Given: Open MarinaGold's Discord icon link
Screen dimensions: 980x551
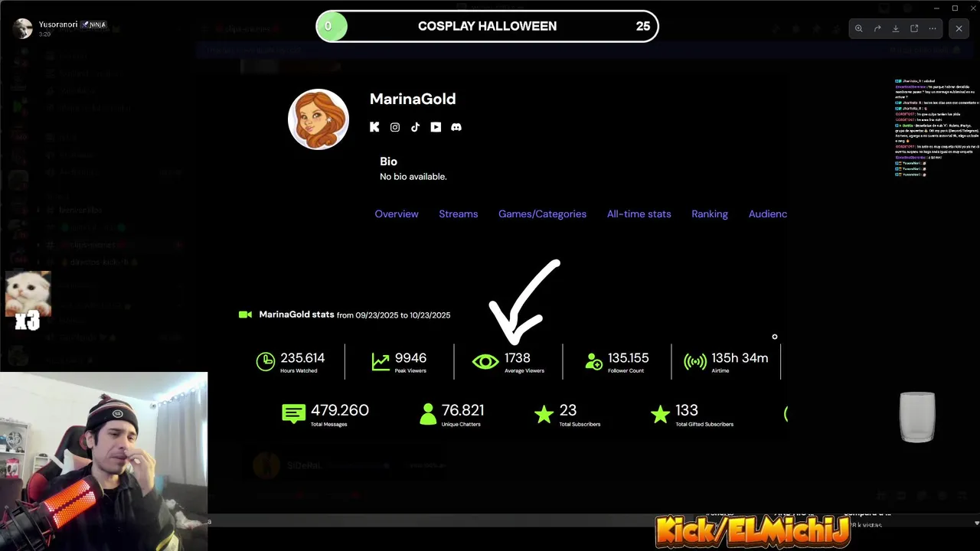Looking at the screenshot, I should (456, 127).
